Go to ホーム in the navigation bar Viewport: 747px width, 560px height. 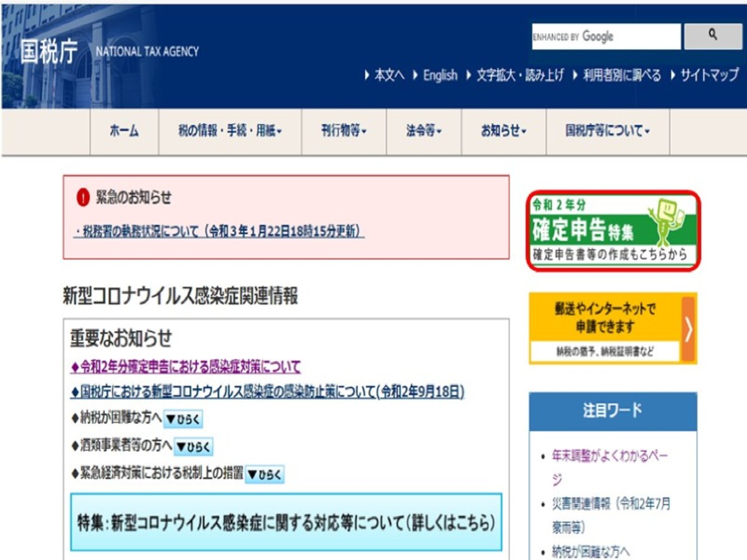[125, 131]
